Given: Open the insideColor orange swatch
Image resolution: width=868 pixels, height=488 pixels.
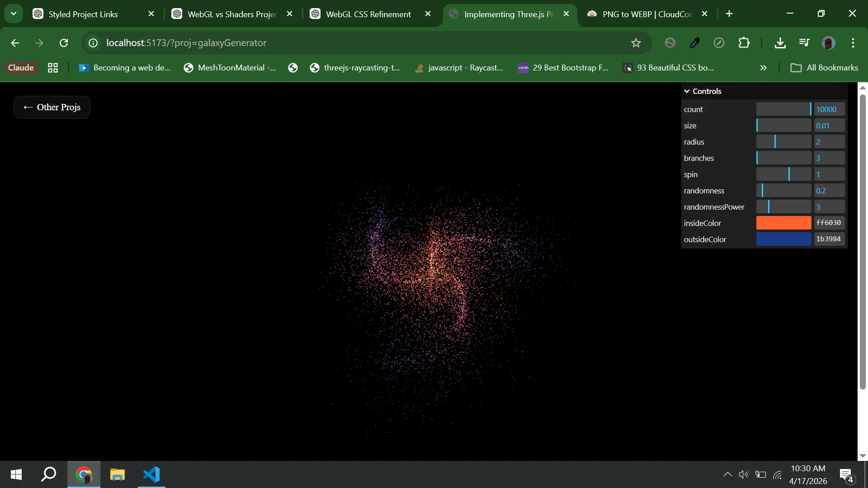Looking at the screenshot, I should pyautogui.click(x=783, y=223).
